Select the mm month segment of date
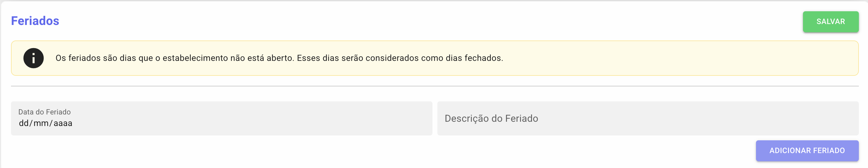868x168 pixels. click(x=41, y=123)
